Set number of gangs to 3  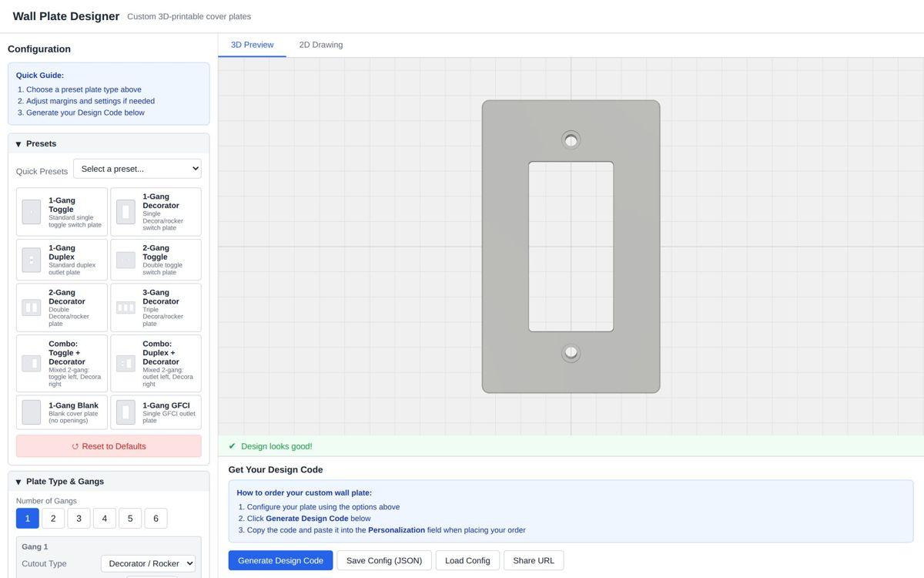pos(79,519)
